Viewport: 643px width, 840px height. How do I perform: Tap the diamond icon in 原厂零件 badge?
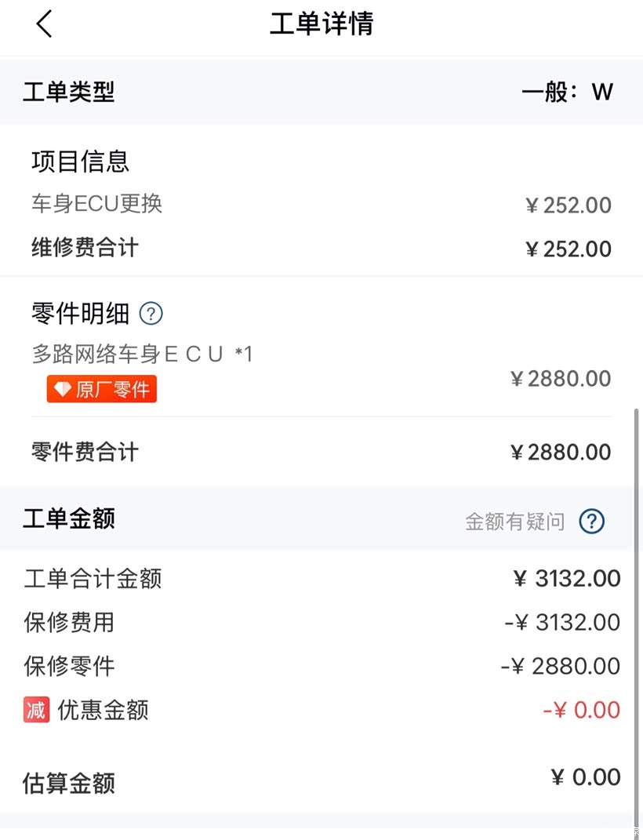coord(63,390)
